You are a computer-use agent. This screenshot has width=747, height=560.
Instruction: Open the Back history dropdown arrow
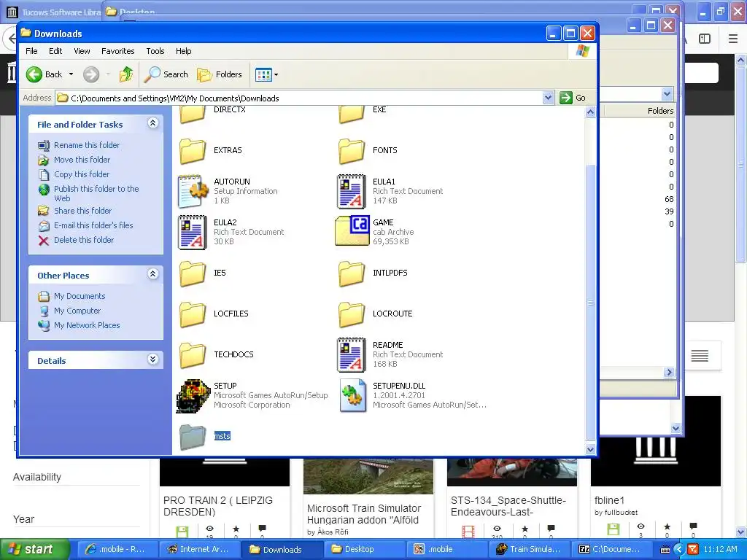click(x=71, y=74)
